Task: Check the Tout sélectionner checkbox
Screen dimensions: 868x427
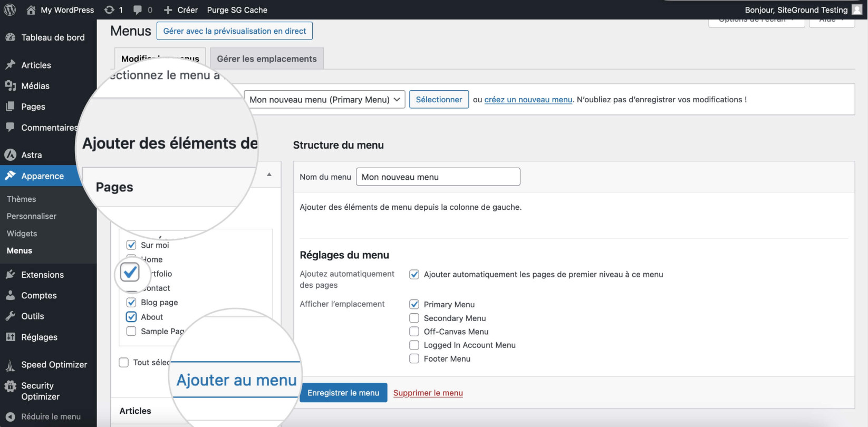Action: click(x=124, y=362)
